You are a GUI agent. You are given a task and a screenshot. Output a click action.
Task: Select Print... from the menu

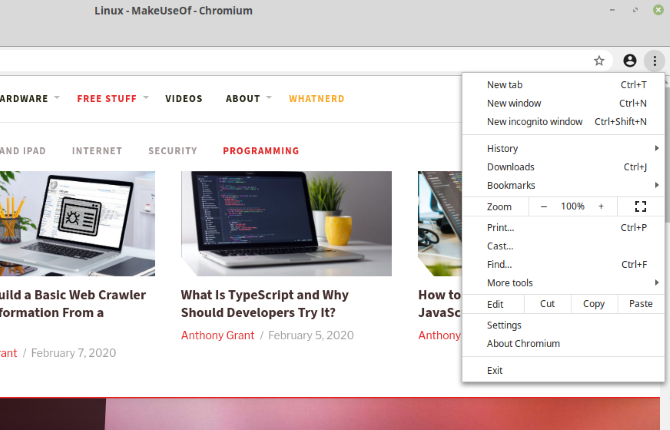(x=563, y=227)
